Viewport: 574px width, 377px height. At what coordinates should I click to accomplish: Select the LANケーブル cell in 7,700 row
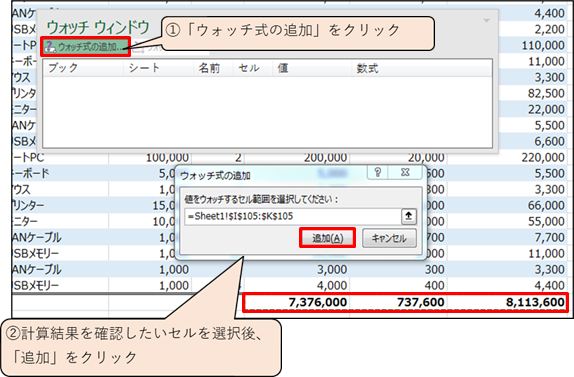[60, 238]
